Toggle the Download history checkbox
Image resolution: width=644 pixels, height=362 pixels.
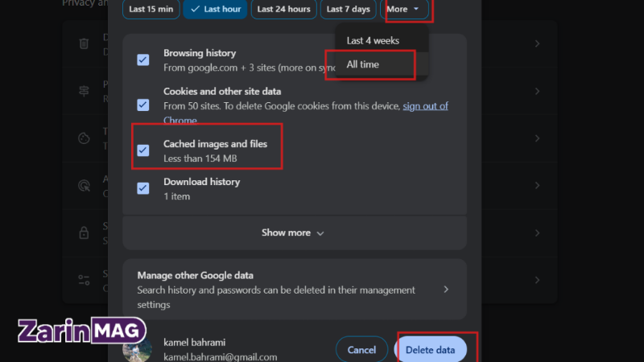[x=143, y=188]
